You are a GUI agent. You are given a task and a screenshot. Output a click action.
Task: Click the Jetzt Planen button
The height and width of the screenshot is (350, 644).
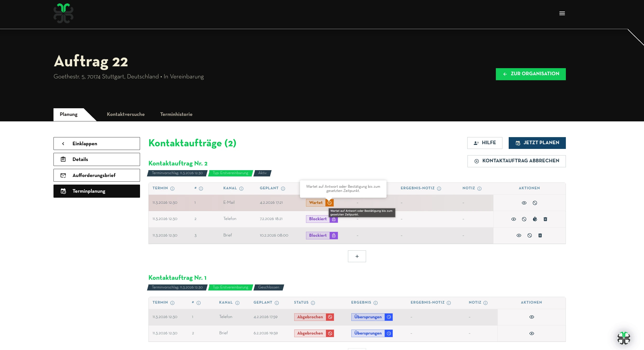tap(537, 143)
